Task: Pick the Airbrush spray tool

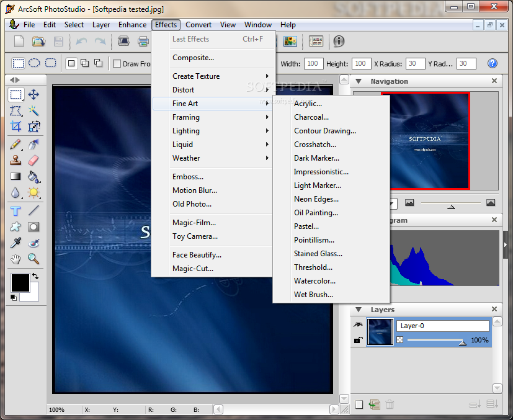Action: 33,145
